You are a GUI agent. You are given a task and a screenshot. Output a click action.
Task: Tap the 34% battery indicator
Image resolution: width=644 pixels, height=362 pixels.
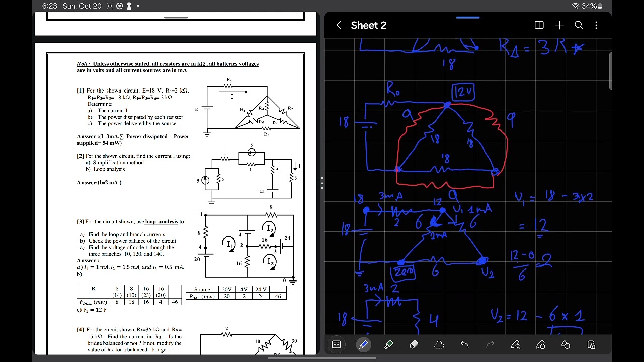(x=592, y=6)
